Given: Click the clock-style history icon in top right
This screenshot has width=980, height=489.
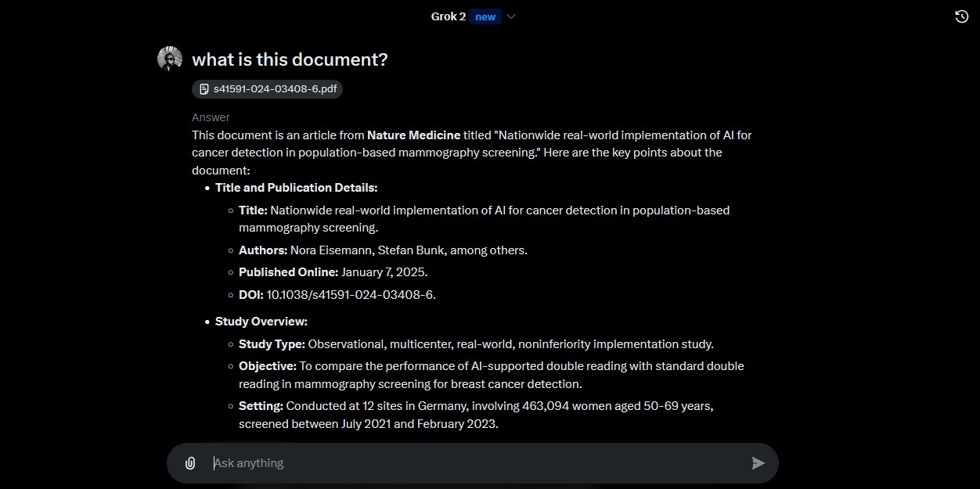Looking at the screenshot, I should pyautogui.click(x=962, y=16).
